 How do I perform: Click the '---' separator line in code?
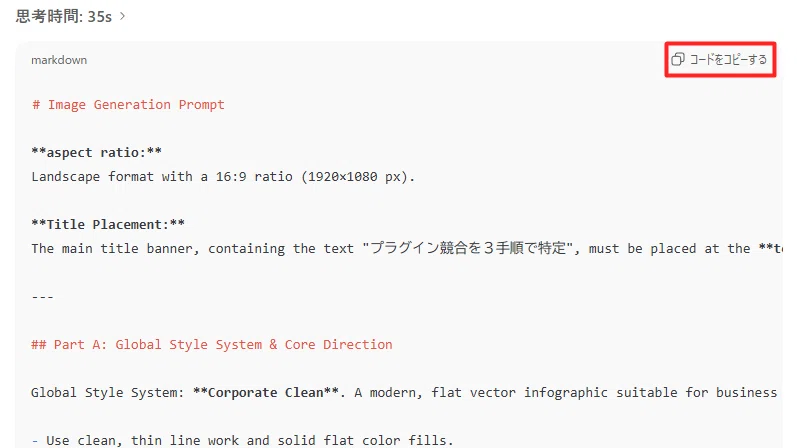click(43, 297)
